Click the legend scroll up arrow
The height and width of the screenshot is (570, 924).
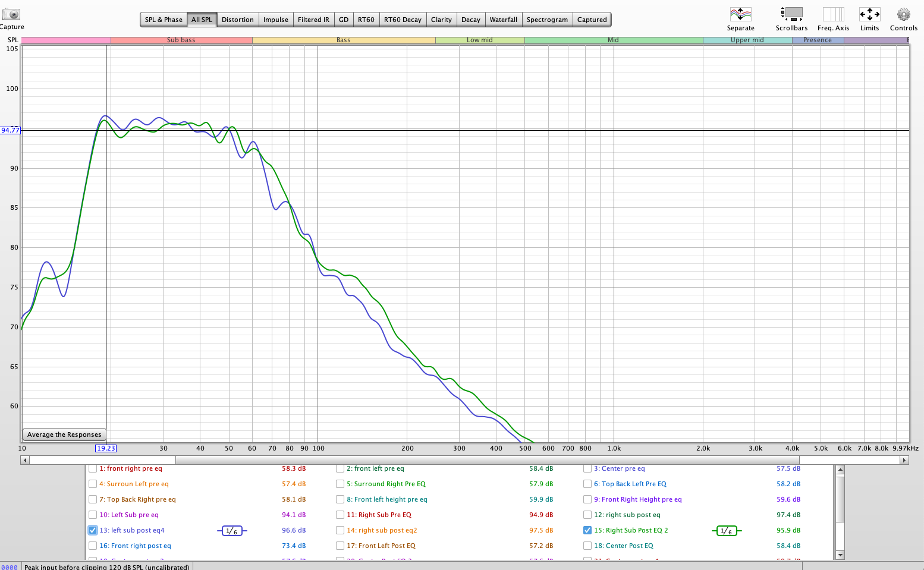840,470
